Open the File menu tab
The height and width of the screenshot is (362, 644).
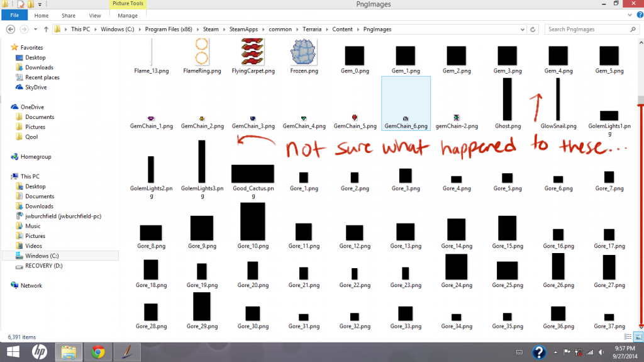click(x=14, y=15)
